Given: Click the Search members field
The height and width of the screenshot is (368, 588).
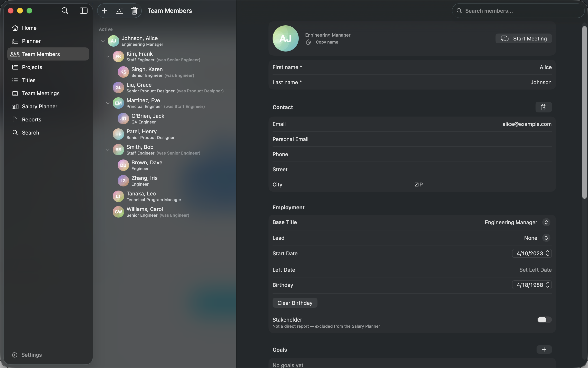Looking at the screenshot, I should 518,11.
